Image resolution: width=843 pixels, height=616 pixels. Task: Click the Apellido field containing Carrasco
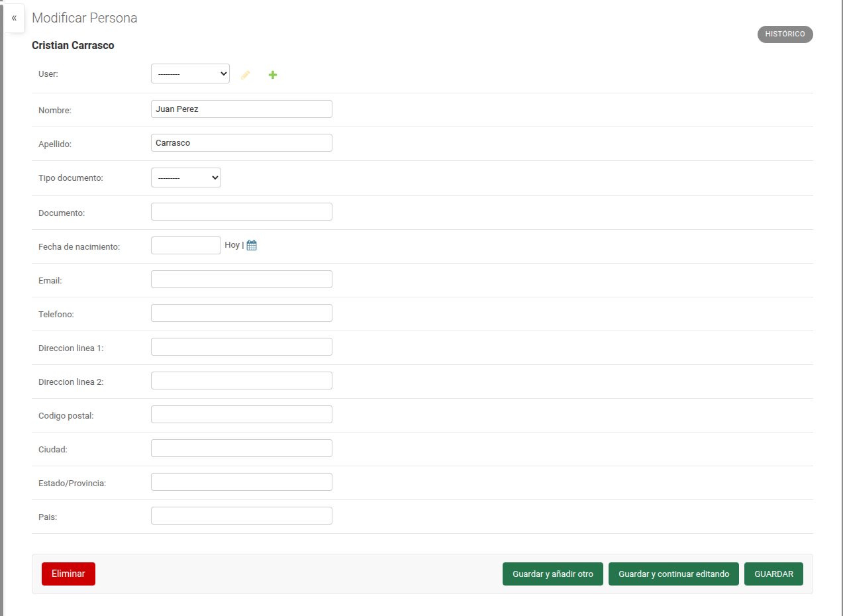point(241,142)
